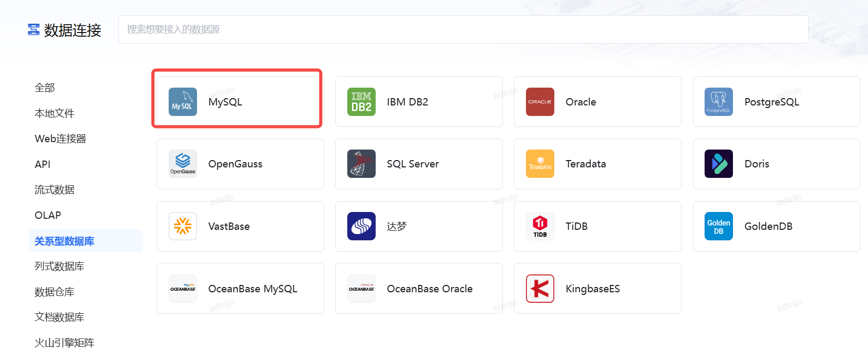Select the OLAP category
This screenshot has height=350, width=868.
pyautogui.click(x=48, y=215)
